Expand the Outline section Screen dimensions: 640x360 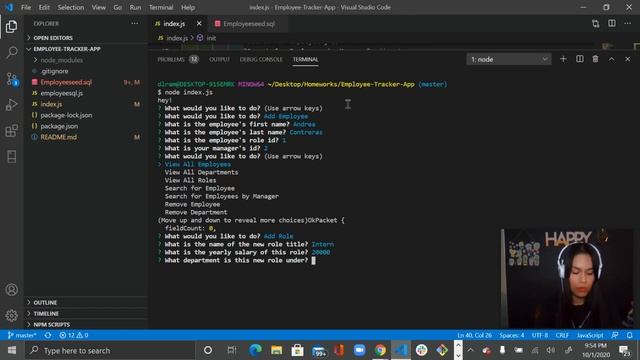click(x=86, y=302)
